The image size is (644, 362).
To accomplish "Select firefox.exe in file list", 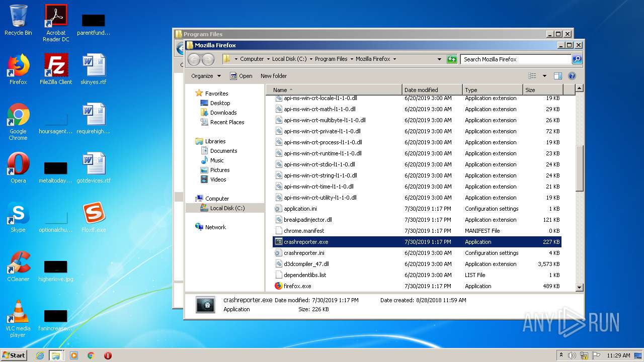I will click(x=417, y=286).
